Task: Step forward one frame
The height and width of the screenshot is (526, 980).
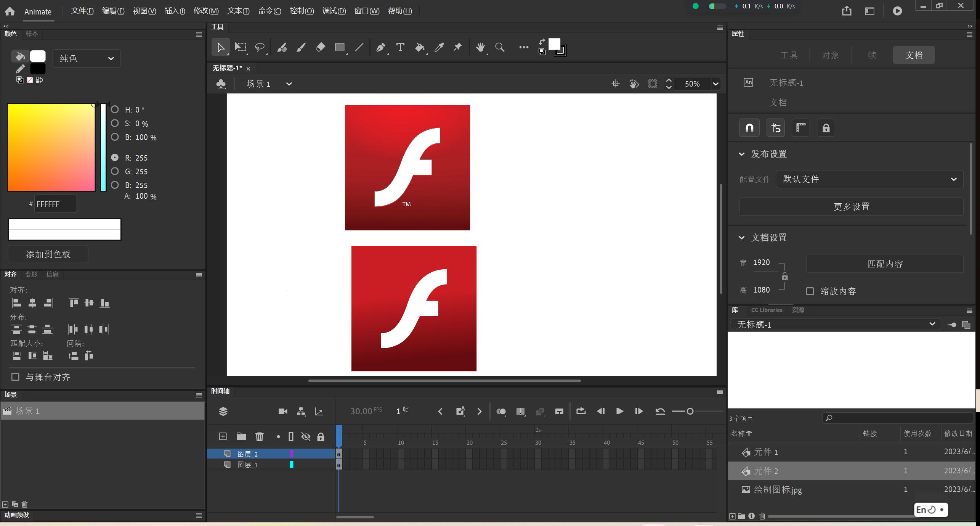Action: tap(639, 411)
